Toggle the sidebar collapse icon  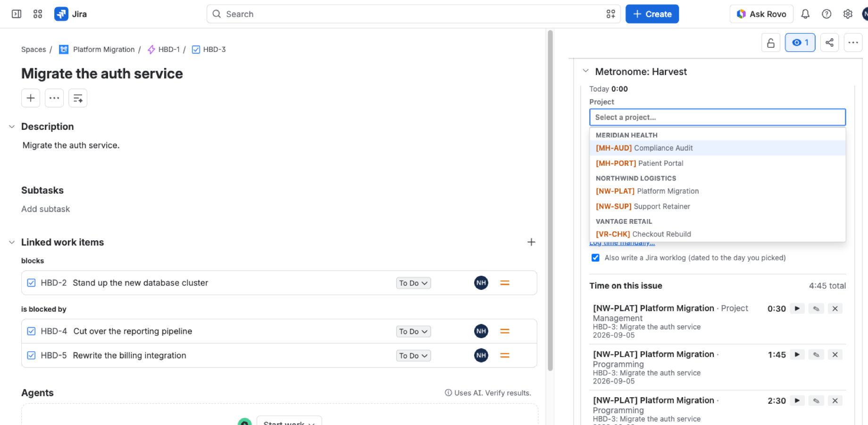[17, 14]
